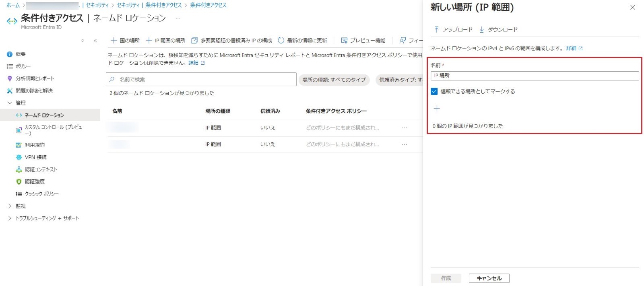
Task: Click IP 範囲の場所 toolbar button
Action: tap(166, 40)
